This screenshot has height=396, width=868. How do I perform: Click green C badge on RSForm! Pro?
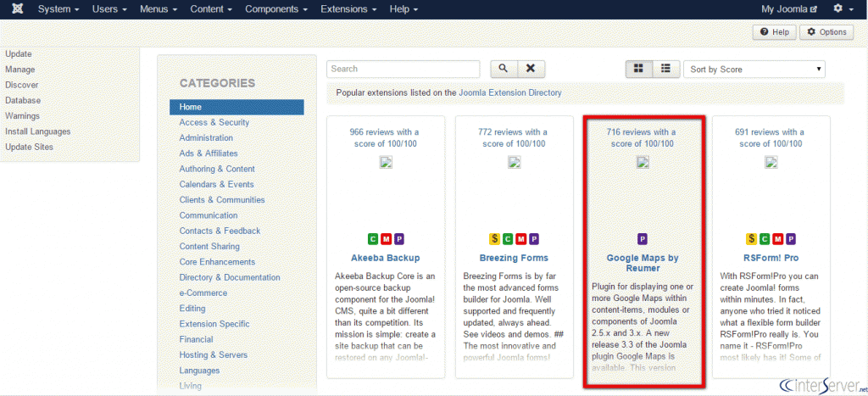(765, 239)
